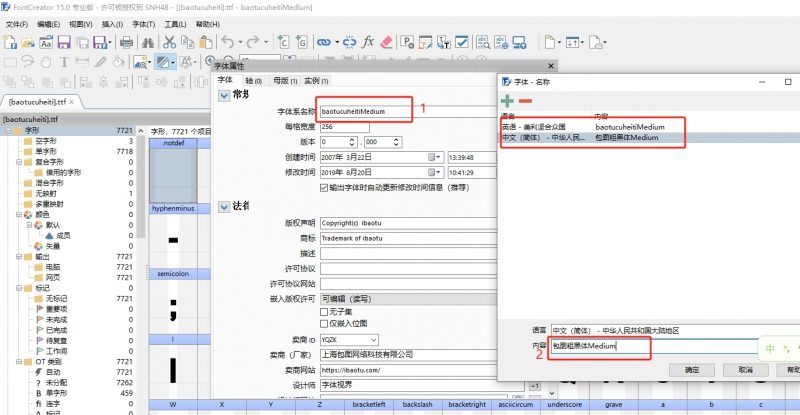
Task: Remove name with orange minus icon
Action: tap(526, 101)
